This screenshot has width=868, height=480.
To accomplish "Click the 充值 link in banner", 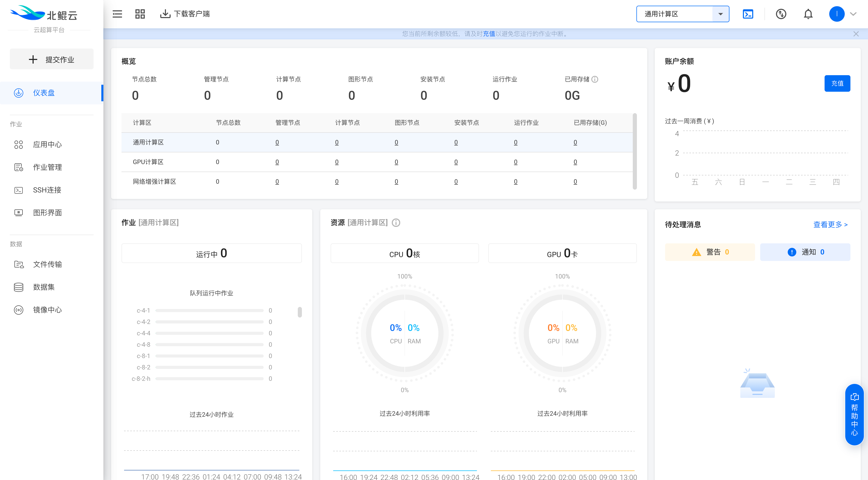I will [489, 34].
